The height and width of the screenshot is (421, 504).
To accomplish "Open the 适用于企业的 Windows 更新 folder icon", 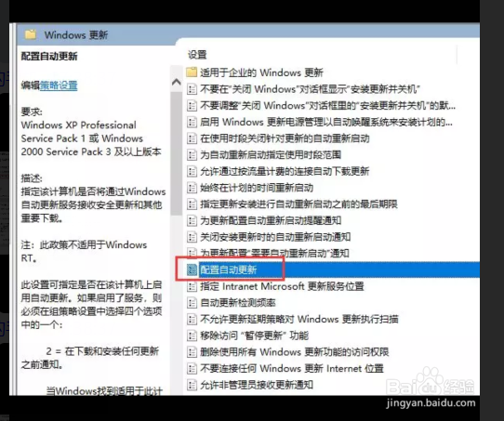I will (x=192, y=72).
